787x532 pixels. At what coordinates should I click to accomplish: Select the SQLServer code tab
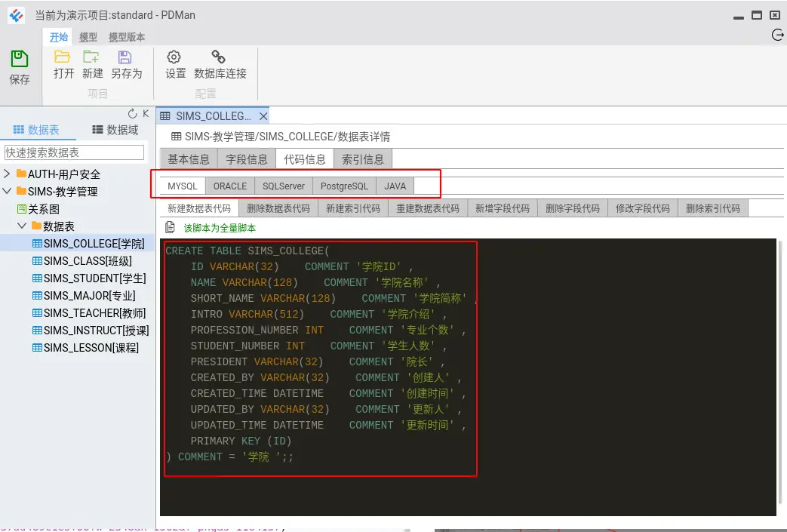point(284,186)
